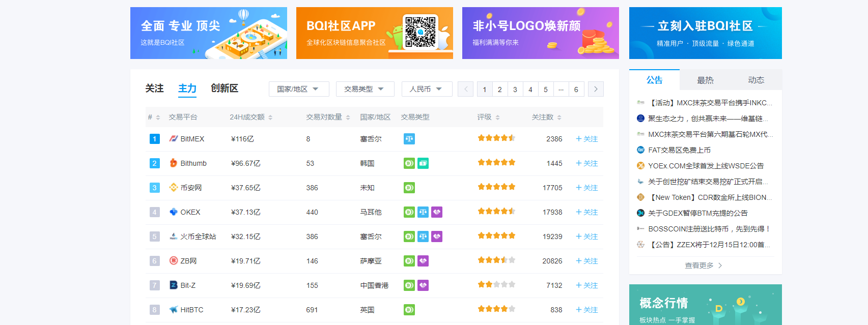Go to page 3
Viewport: 868px width, 325px height.
pos(515,89)
